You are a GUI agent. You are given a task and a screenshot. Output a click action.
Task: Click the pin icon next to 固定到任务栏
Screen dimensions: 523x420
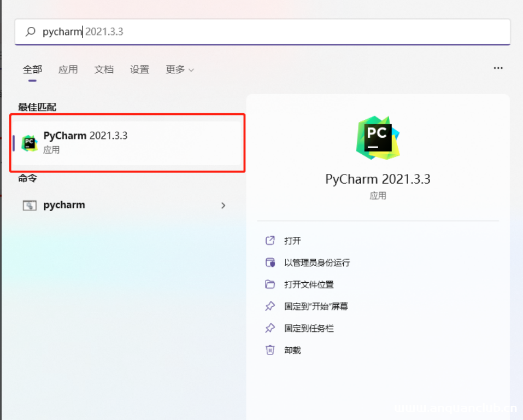pyautogui.click(x=271, y=328)
